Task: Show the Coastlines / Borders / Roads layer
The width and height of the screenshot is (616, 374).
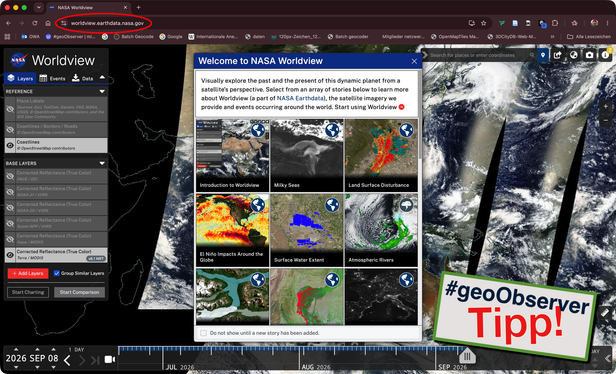Action: (10, 129)
